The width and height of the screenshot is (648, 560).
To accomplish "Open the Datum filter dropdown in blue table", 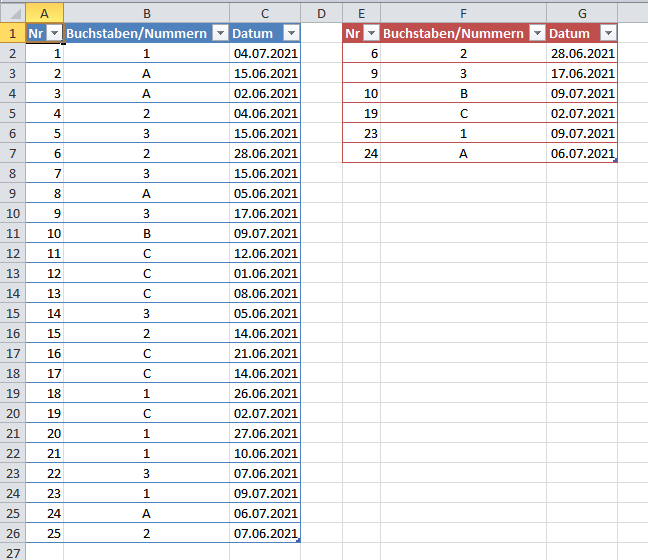I will point(291,33).
